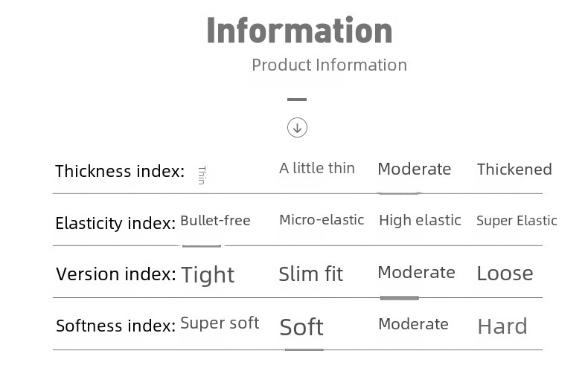Select "High elastic" elasticity option
Screen dimensions: 588x365
pos(420,220)
